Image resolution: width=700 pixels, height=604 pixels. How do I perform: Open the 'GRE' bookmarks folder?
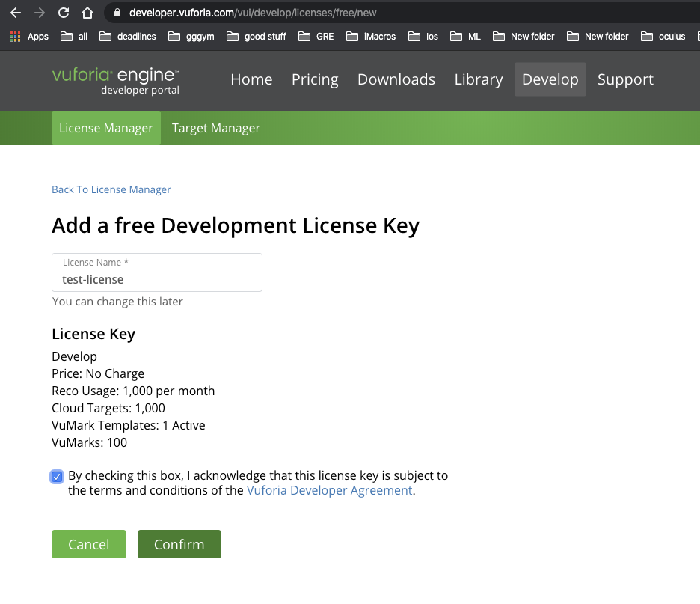point(316,37)
